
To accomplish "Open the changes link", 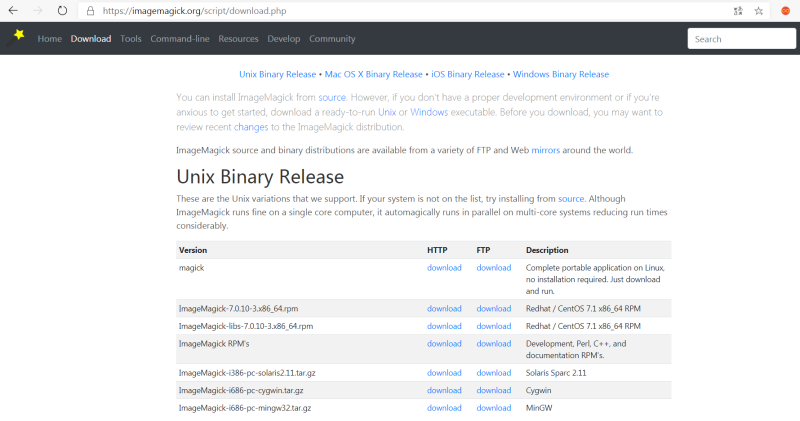I will tap(251, 127).
